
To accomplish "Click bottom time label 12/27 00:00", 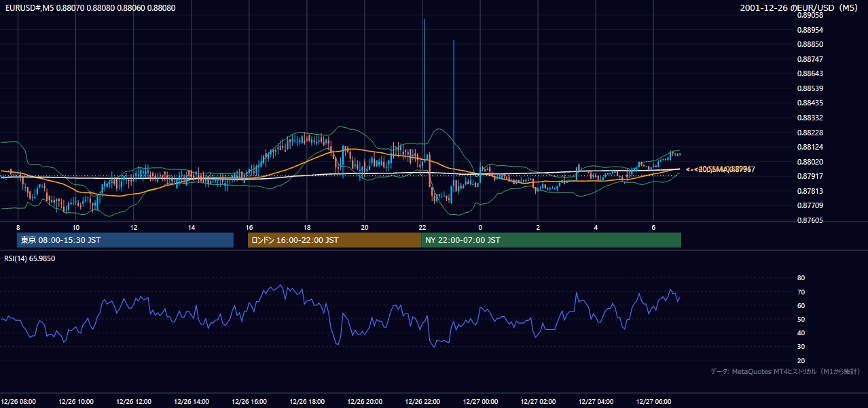I will click(x=480, y=402).
